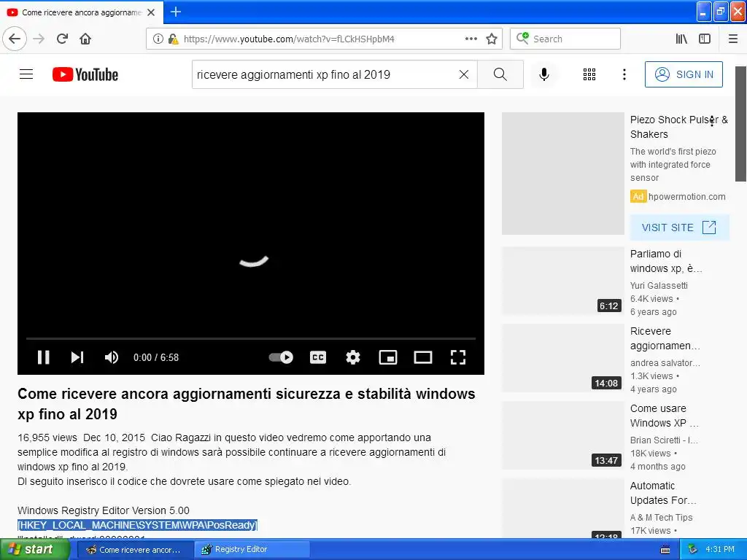Open 'Automatic Updates For...' video
Screen dimensions: 747x560
(663, 493)
